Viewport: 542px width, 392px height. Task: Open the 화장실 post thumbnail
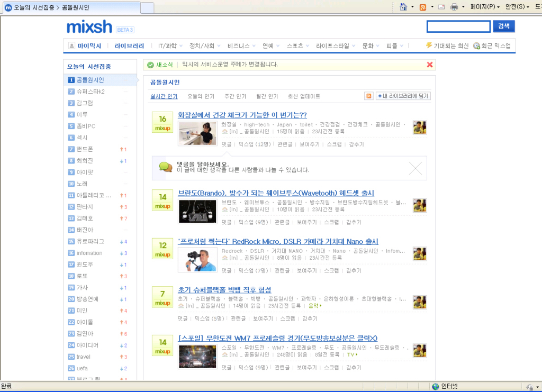pos(197,133)
